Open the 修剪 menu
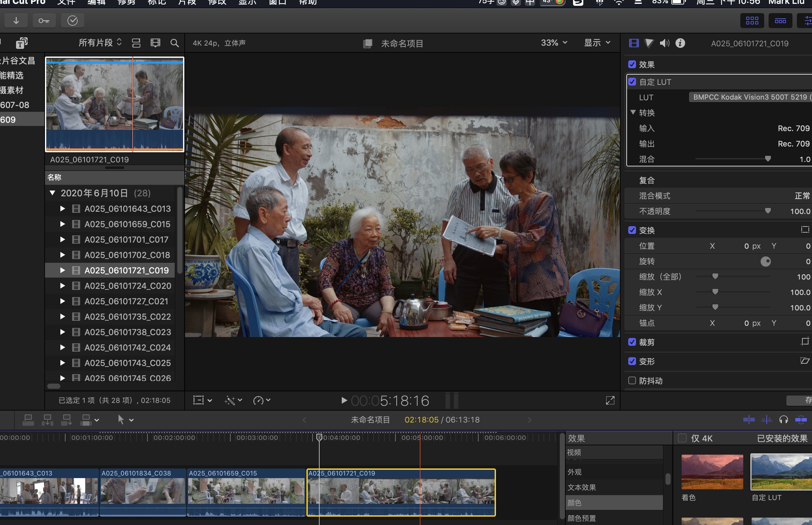The height and width of the screenshot is (525, 812). (127, 2)
